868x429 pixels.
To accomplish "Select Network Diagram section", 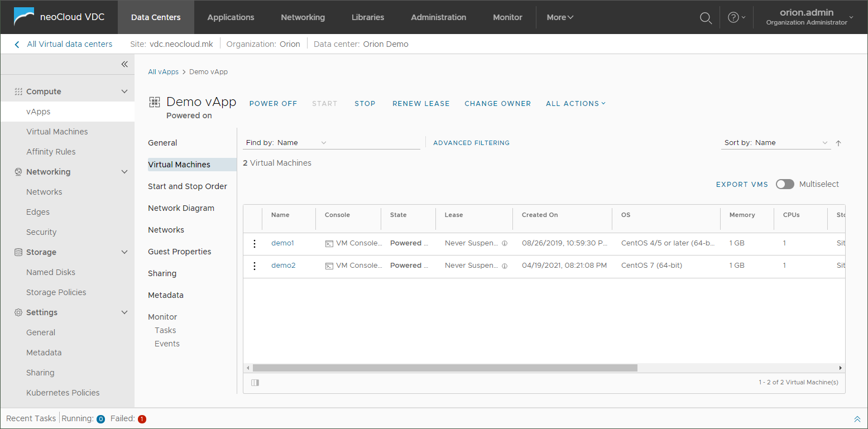I will tap(181, 208).
